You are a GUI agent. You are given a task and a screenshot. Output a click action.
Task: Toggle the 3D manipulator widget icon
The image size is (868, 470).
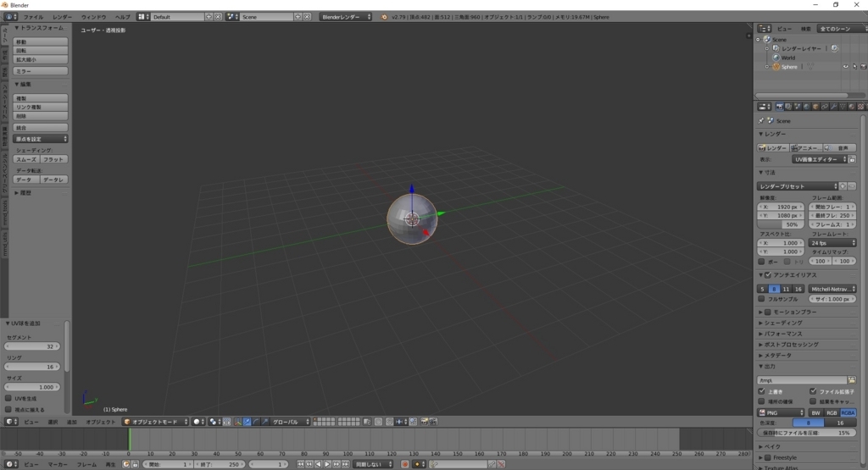coord(238,422)
